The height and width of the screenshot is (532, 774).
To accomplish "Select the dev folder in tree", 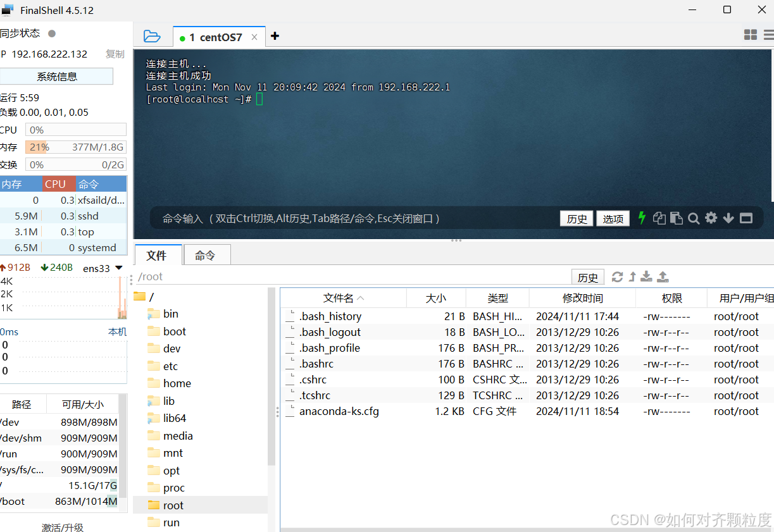I will 165,349.
